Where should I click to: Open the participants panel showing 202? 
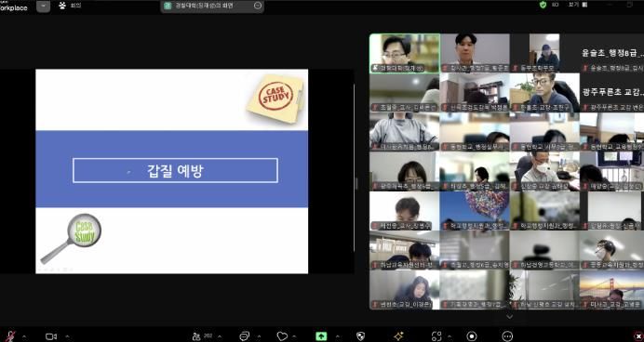pyautogui.click(x=202, y=336)
